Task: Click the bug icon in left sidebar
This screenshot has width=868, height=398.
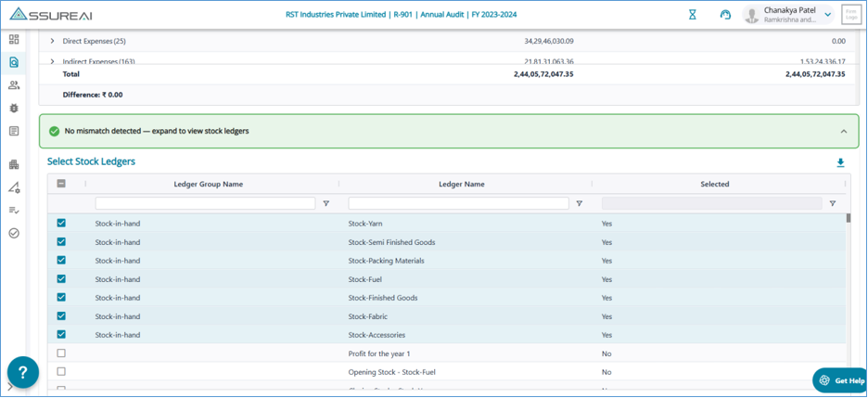Action: click(x=14, y=109)
